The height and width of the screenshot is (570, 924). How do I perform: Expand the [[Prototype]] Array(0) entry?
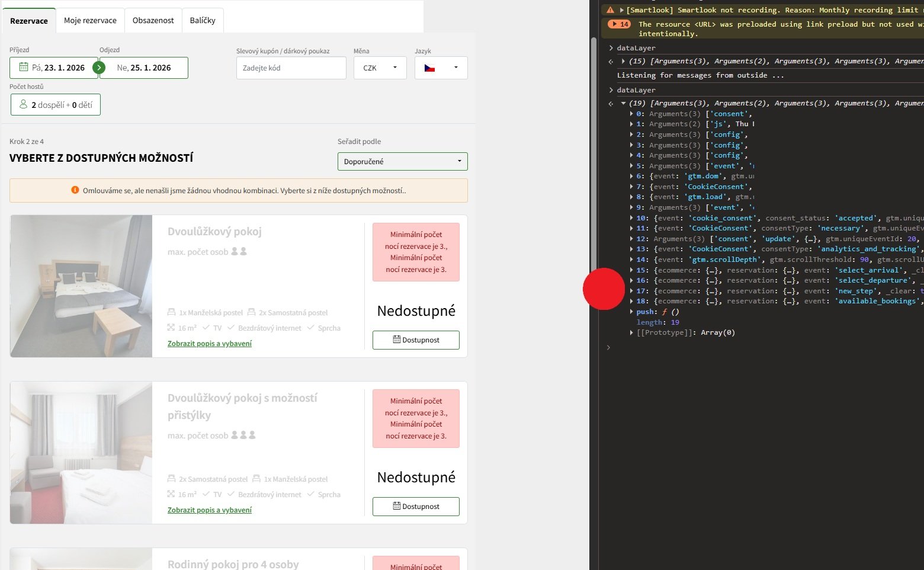point(631,333)
